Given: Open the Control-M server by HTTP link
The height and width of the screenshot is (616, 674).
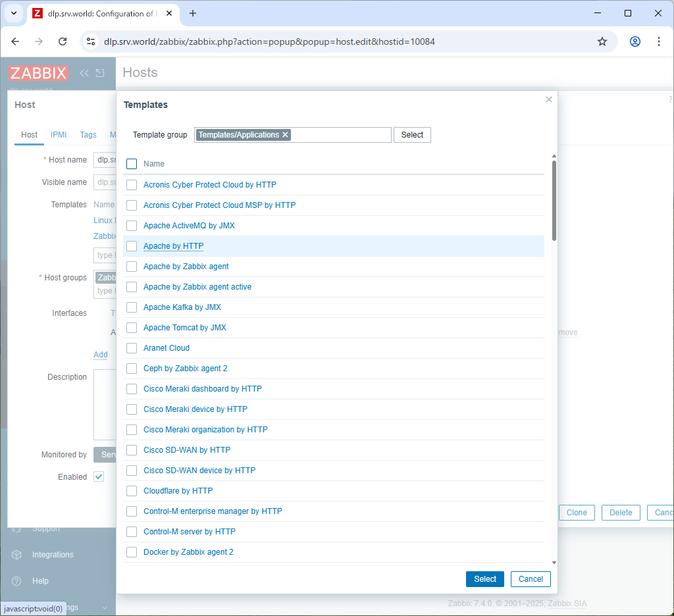Looking at the screenshot, I should (190, 532).
